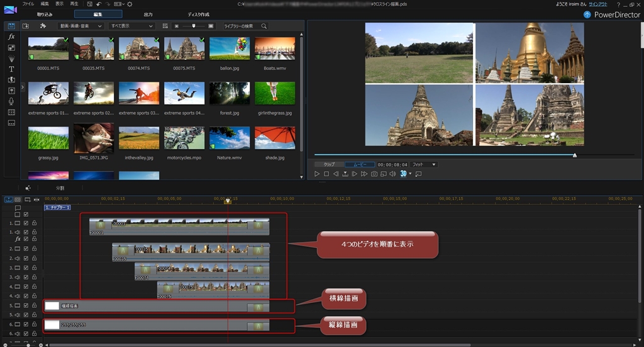Toggle fx track enable checkbox
The width and height of the screenshot is (644, 347).
coord(26,239)
